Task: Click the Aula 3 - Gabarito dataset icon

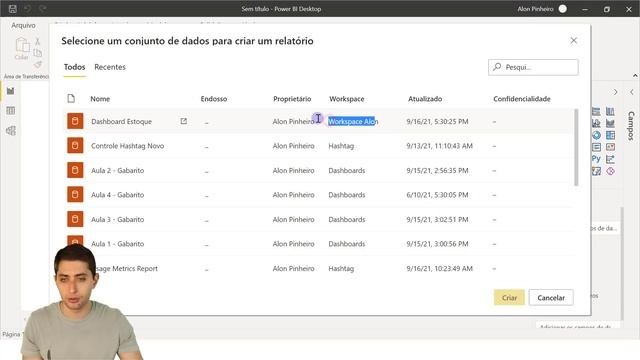Action: click(75, 219)
